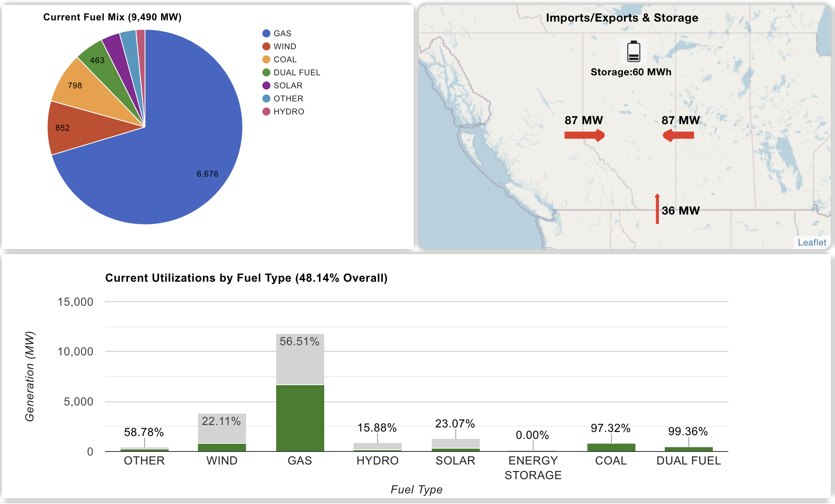The width and height of the screenshot is (835, 504).
Task: Click the OTHER legend marker
Action: click(266, 99)
